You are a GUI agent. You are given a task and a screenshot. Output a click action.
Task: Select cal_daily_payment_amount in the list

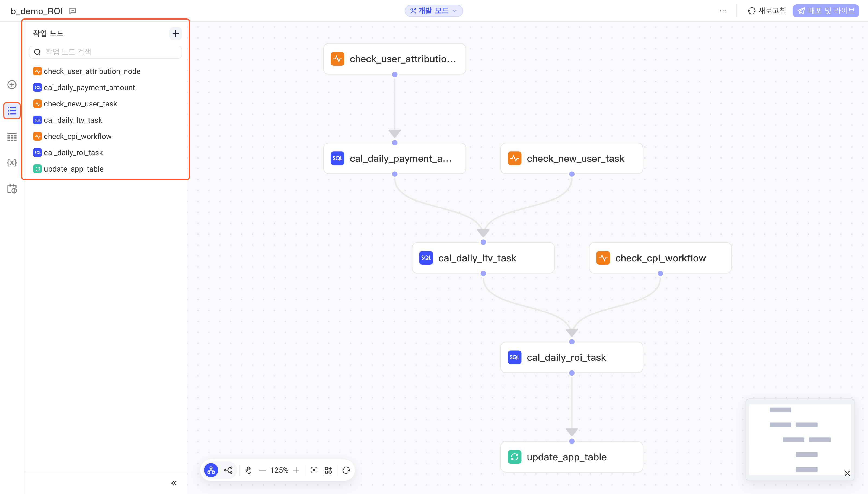click(x=106, y=87)
